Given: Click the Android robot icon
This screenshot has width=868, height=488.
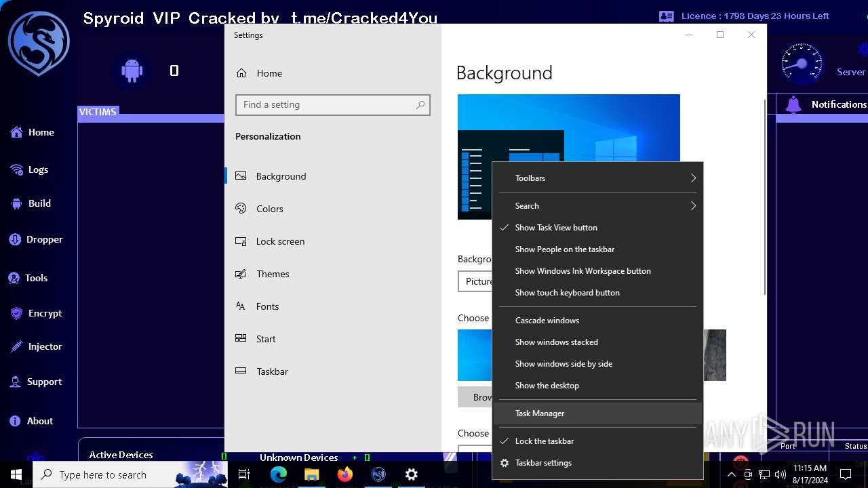Looking at the screenshot, I should click(132, 70).
